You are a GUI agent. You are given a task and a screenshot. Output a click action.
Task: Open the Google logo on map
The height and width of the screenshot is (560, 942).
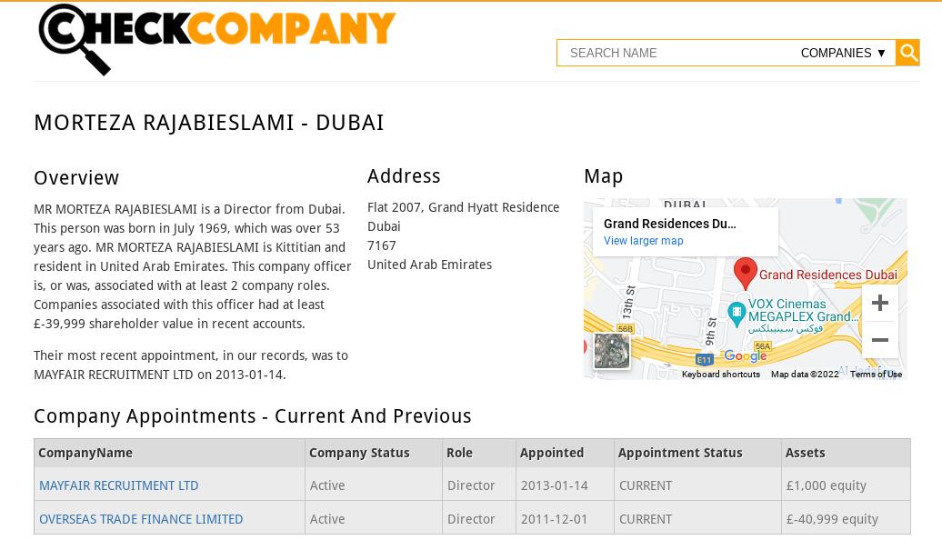[745, 355]
